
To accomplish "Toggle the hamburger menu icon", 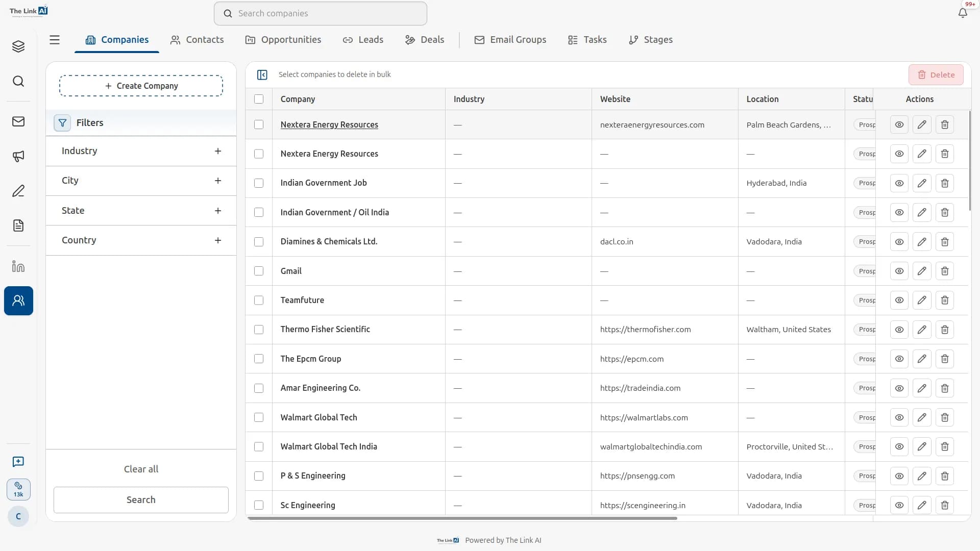I will coord(55,40).
